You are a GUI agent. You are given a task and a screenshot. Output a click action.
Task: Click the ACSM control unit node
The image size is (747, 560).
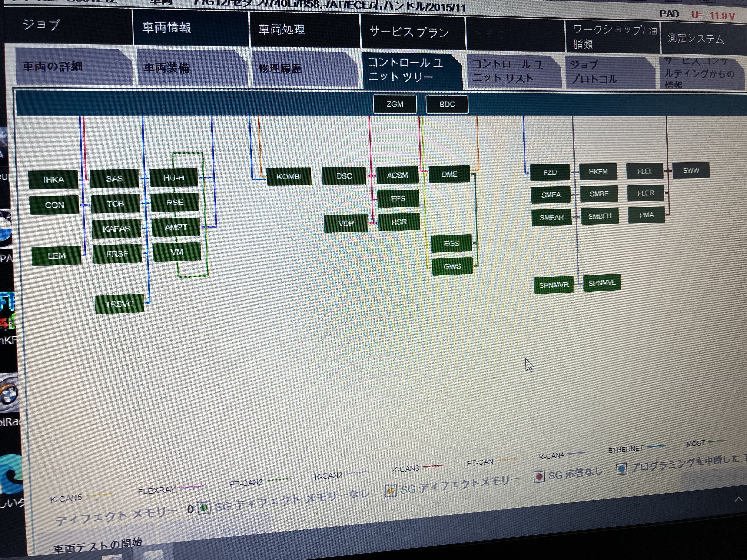[x=397, y=175]
